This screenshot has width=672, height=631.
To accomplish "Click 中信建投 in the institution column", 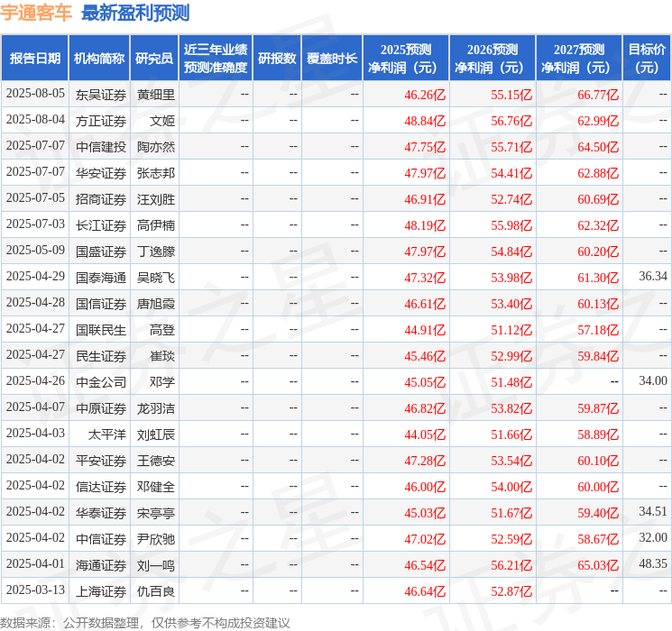I will point(101,147).
